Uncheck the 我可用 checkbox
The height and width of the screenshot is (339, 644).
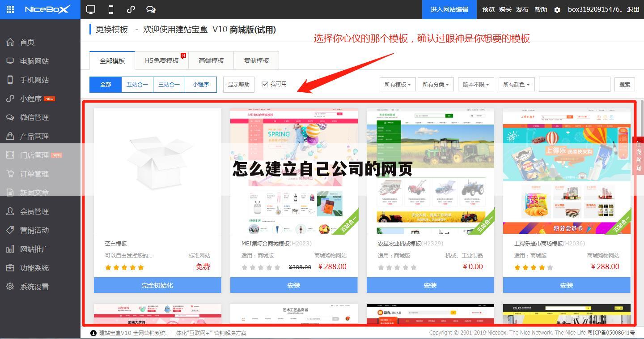tap(265, 83)
